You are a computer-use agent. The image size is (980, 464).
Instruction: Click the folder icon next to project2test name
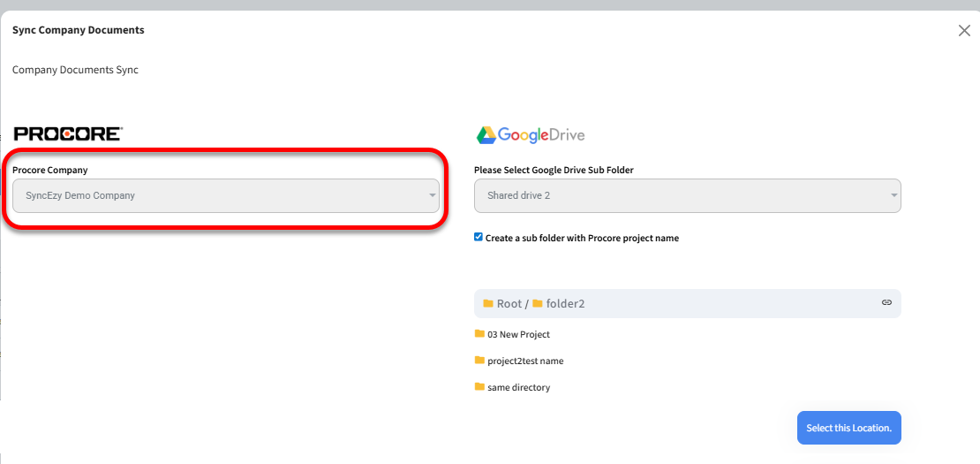tap(479, 361)
